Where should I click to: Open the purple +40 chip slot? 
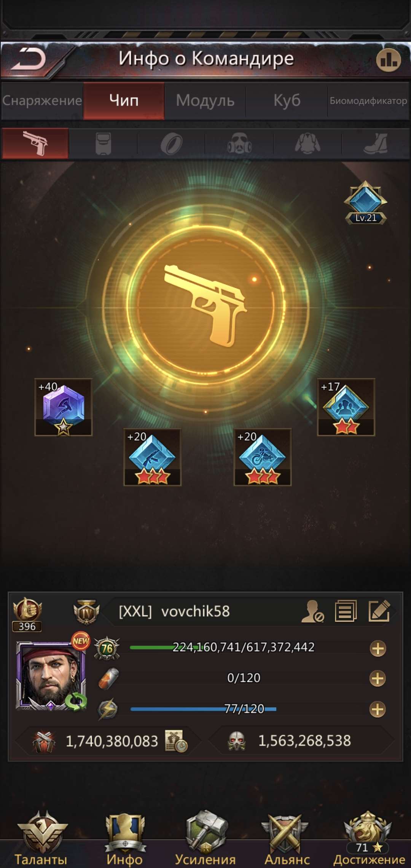coord(63,407)
